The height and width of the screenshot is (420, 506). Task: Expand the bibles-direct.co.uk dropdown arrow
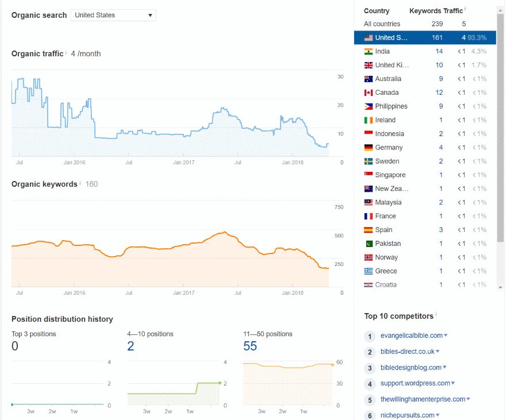tap(438, 352)
